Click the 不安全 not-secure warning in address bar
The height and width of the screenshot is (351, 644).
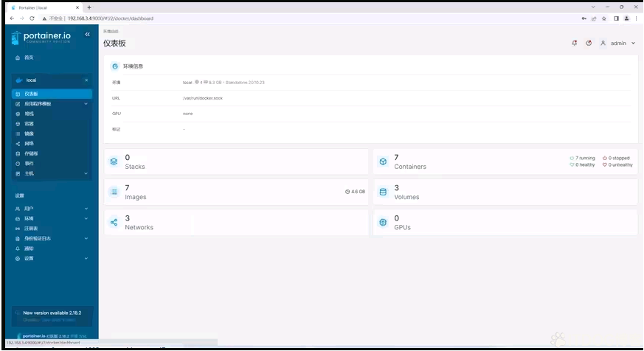click(x=53, y=18)
